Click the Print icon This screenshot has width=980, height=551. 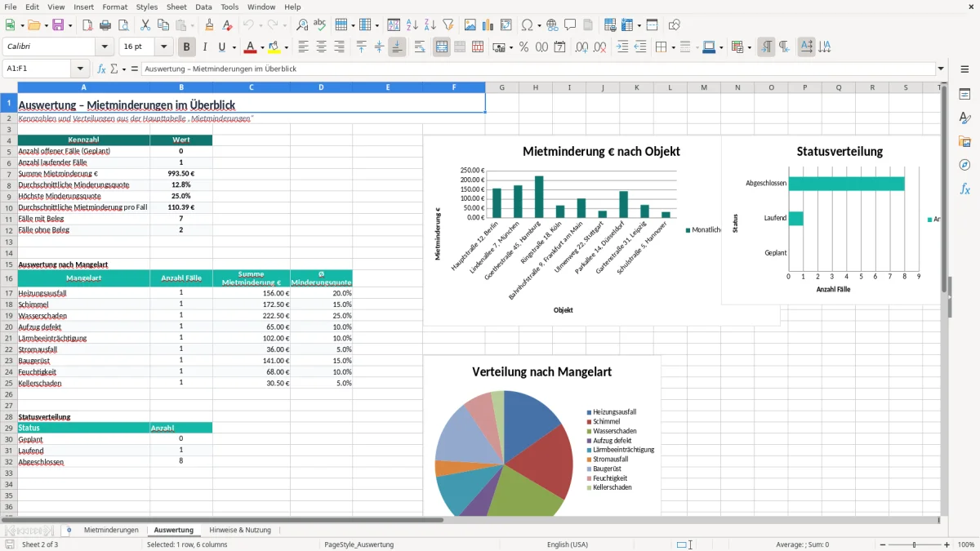105,25
